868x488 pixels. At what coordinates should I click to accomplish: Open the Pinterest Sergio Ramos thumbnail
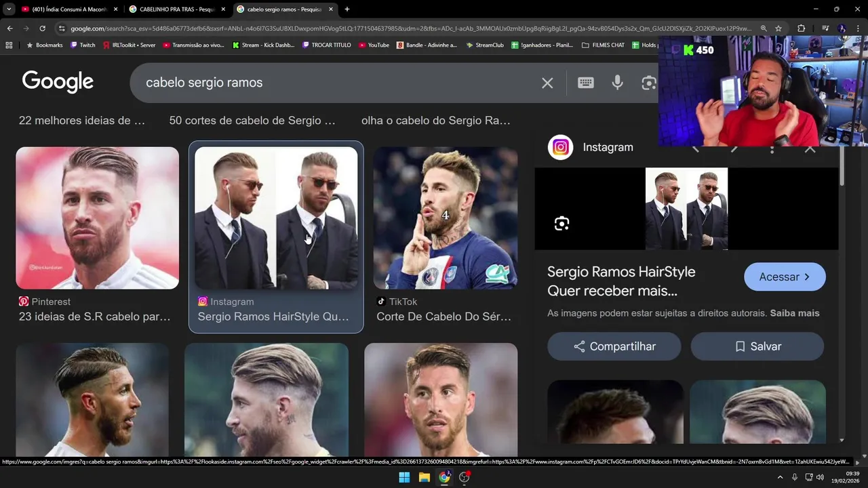(x=98, y=218)
